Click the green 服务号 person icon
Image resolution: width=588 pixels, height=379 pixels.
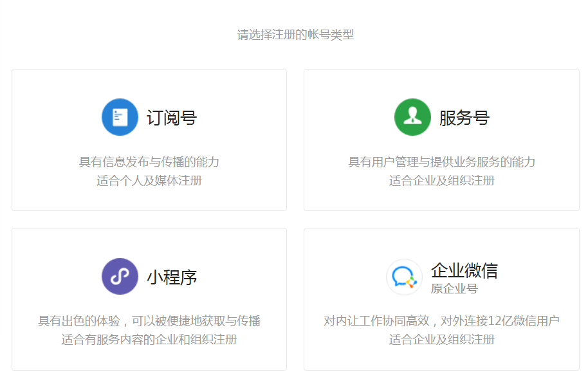[x=412, y=117]
